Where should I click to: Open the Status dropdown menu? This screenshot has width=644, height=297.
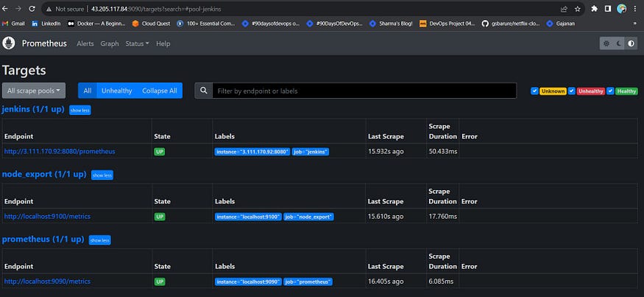click(x=137, y=43)
